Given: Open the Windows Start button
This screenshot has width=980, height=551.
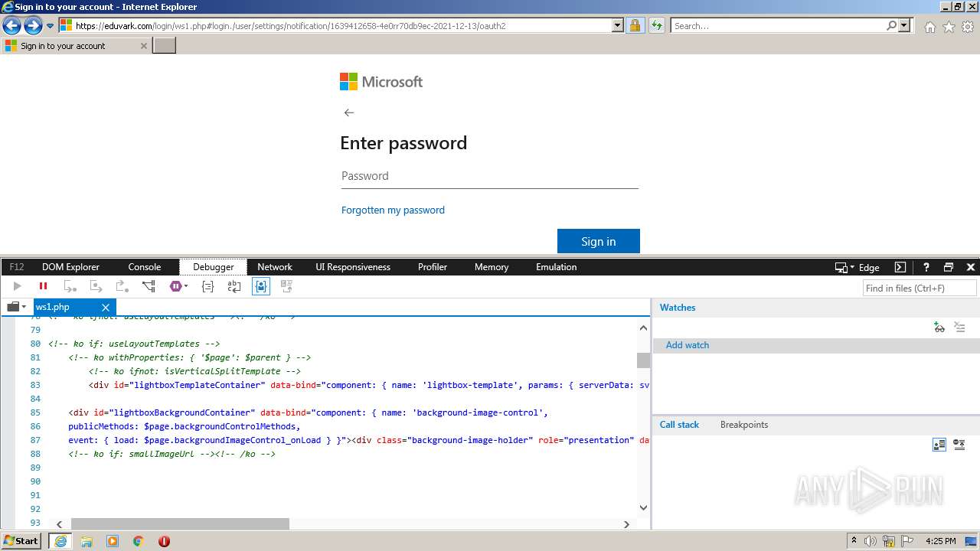Looking at the screenshot, I should (22, 541).
